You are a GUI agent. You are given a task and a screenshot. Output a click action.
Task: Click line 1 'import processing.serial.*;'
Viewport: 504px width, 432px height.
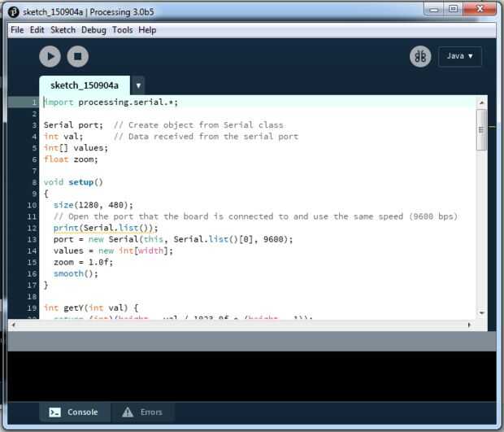tap(111, 103)
